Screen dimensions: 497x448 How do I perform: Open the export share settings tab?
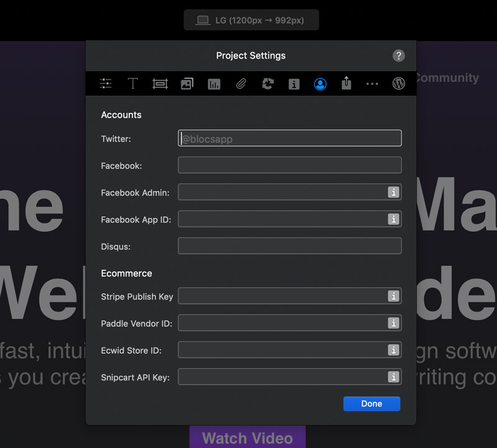pyautogui.click(x=347, y=83)
